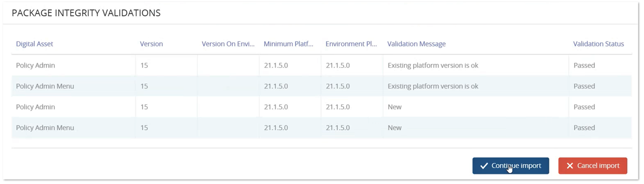Click the X icon on Cancel import
Screen dimensions: 644x184
point(570,166)
